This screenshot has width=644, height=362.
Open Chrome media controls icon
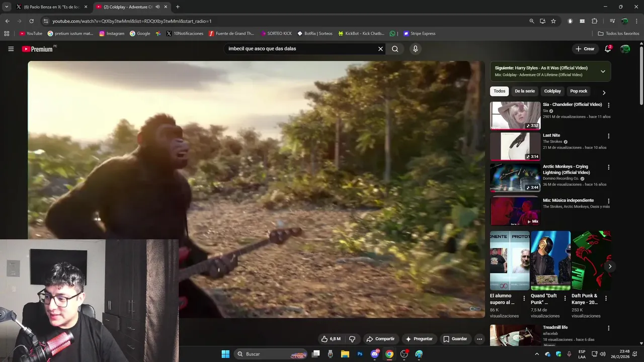click(x=612, y=21)
